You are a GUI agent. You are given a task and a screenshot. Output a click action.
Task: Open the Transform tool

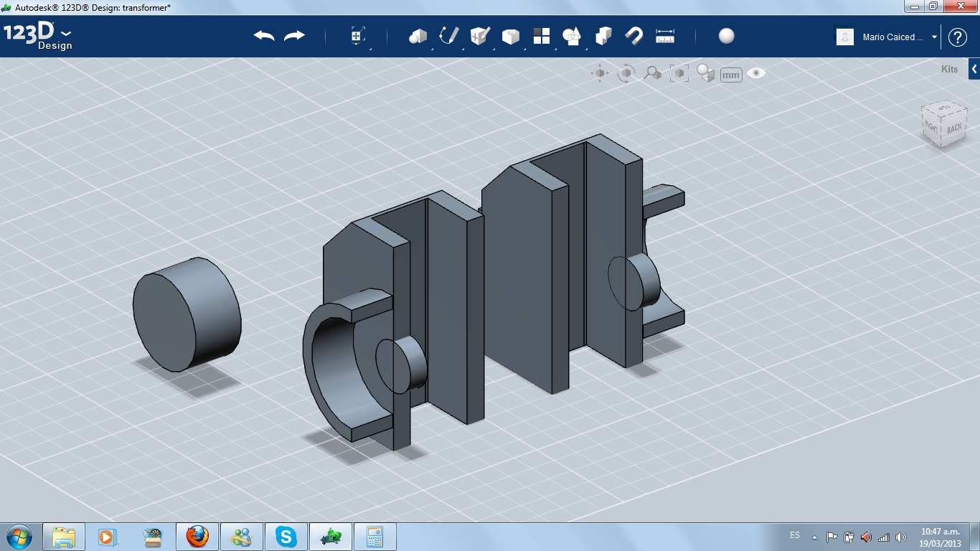pos(358,36)
